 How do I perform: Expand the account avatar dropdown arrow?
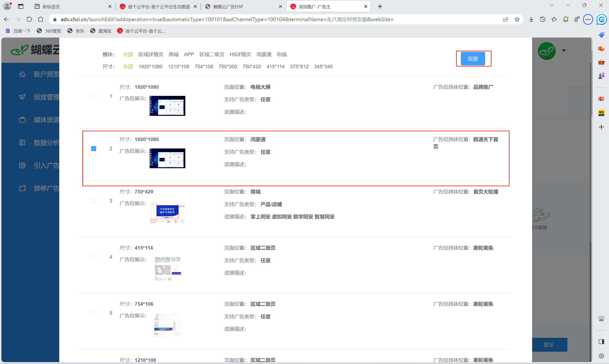click(564, 50)
